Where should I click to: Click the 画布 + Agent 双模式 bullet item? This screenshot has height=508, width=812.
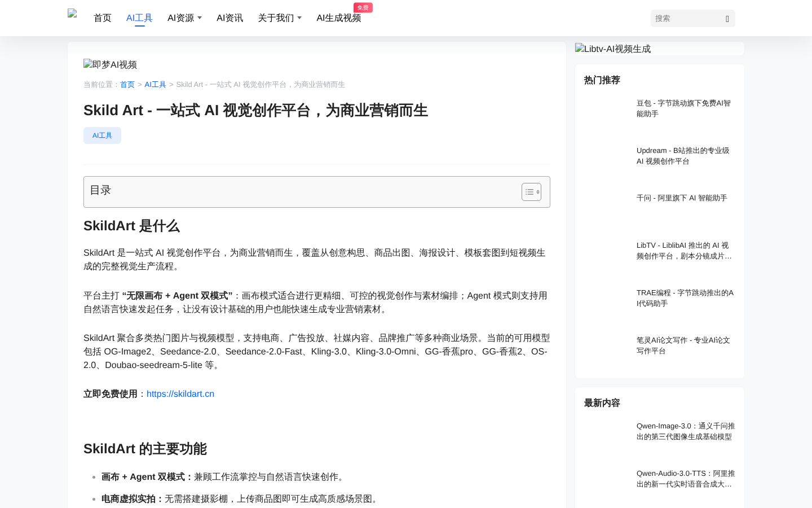pyautogui.click(x=224, y=477)
